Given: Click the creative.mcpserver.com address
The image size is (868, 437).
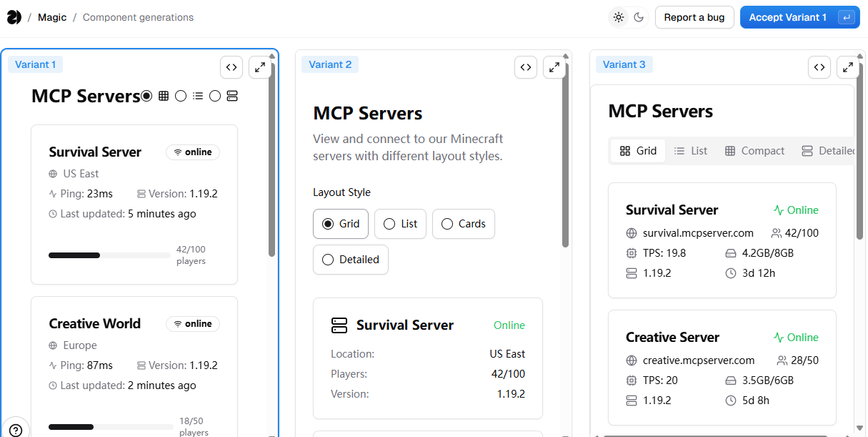Looking at the screenshot, I should point(699,360).
